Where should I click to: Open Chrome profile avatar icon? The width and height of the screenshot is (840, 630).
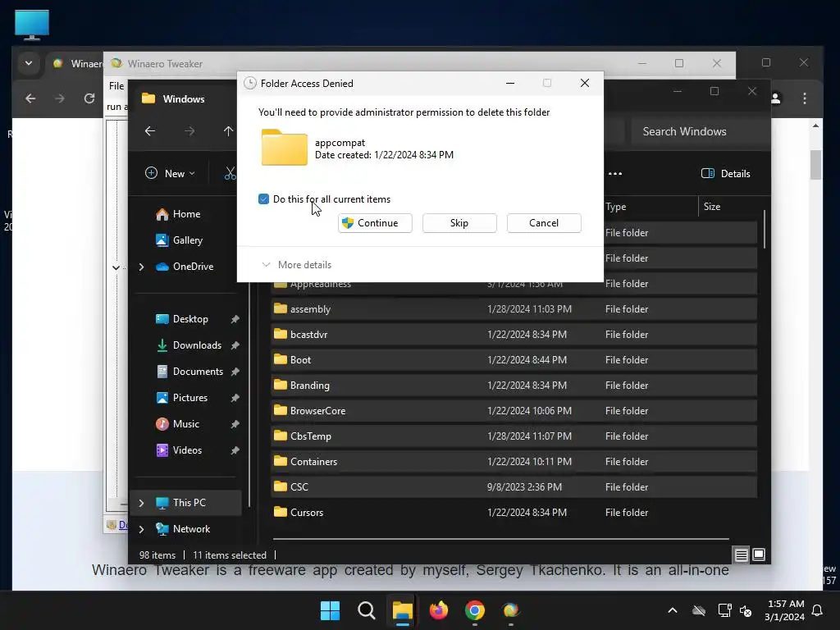776,98
